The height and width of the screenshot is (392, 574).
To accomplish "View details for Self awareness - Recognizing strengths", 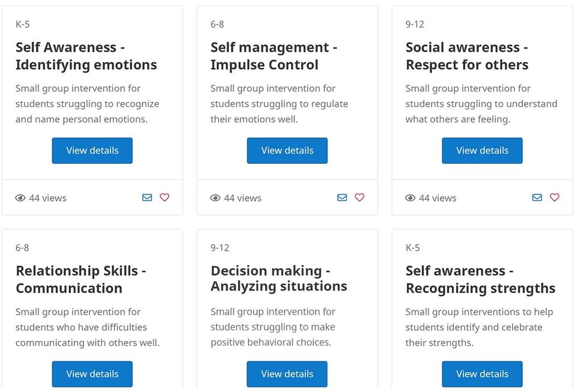I will [x=482, y=374].
